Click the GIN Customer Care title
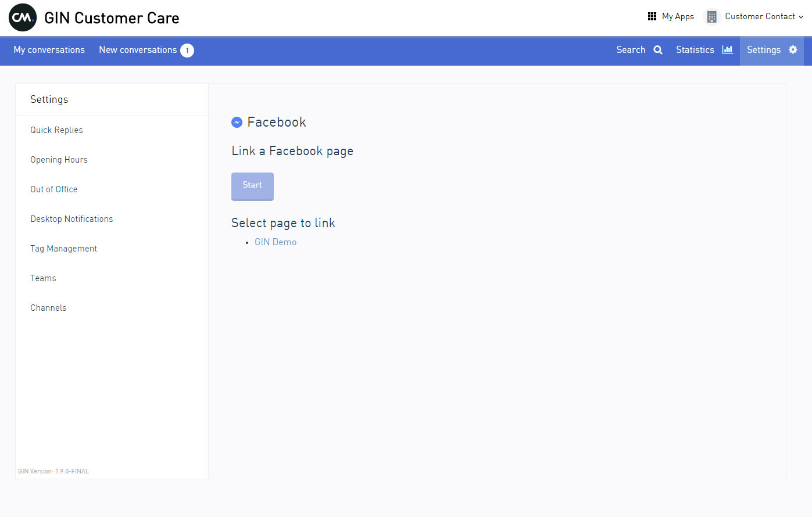 pos(112,18)
